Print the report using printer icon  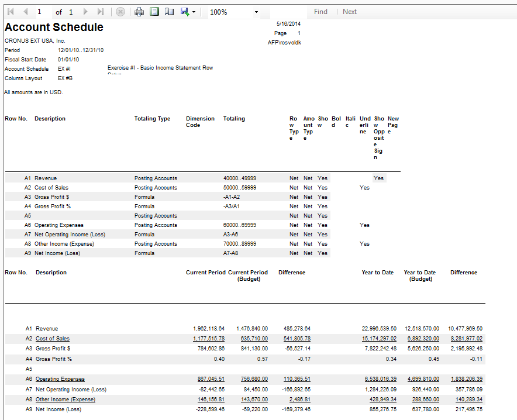pos(139,12)
